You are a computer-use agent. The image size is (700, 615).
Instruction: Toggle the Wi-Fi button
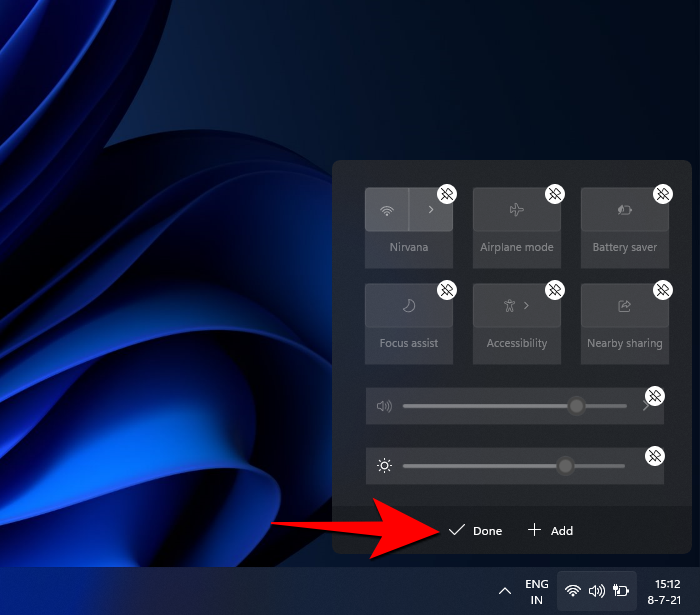coord(387,210)
